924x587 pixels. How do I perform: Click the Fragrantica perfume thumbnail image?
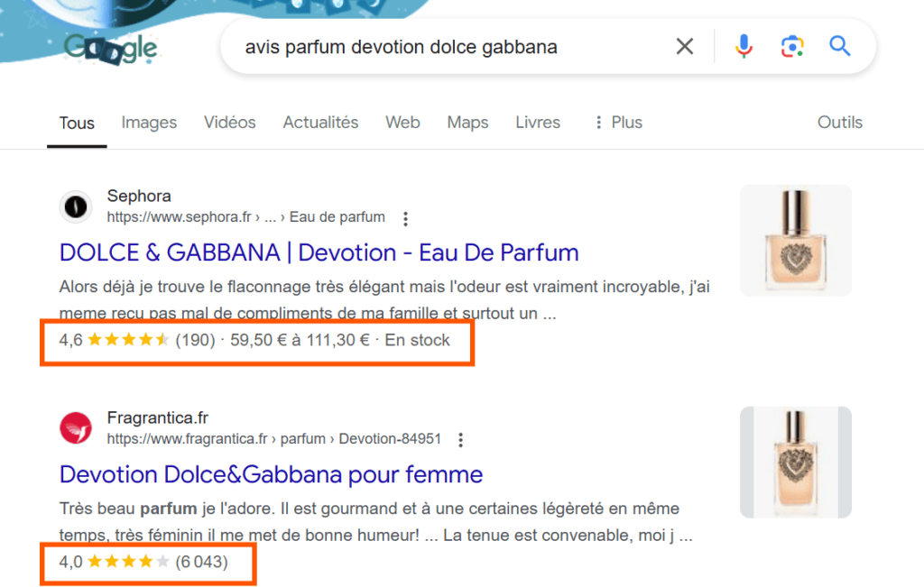tap(796, 463)
